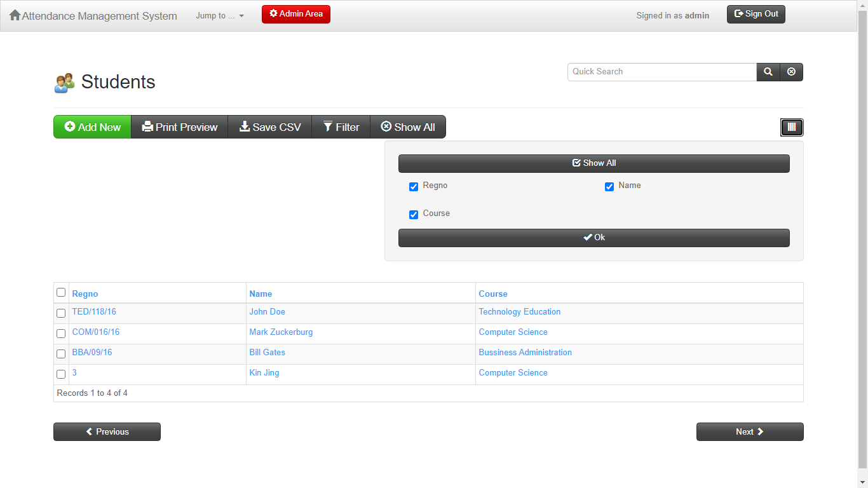Open the Jump to dropdown
Viewport: 868px width, 488px height.
click(220, 15)
